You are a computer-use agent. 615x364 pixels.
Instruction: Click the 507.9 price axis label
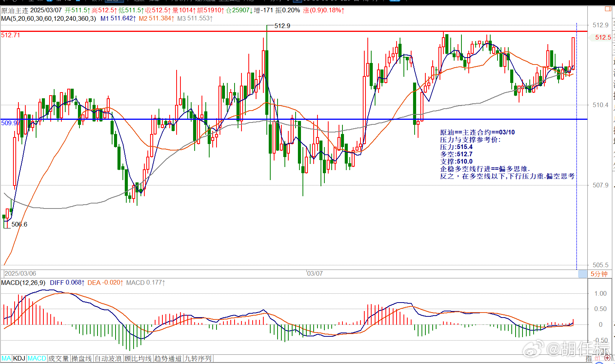[600, 185]
